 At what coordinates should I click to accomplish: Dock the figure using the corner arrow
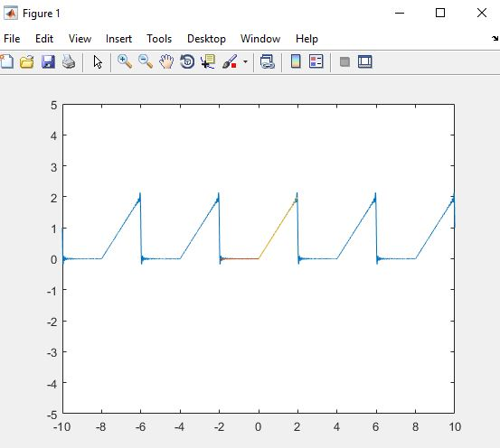(x=495, y=39)
